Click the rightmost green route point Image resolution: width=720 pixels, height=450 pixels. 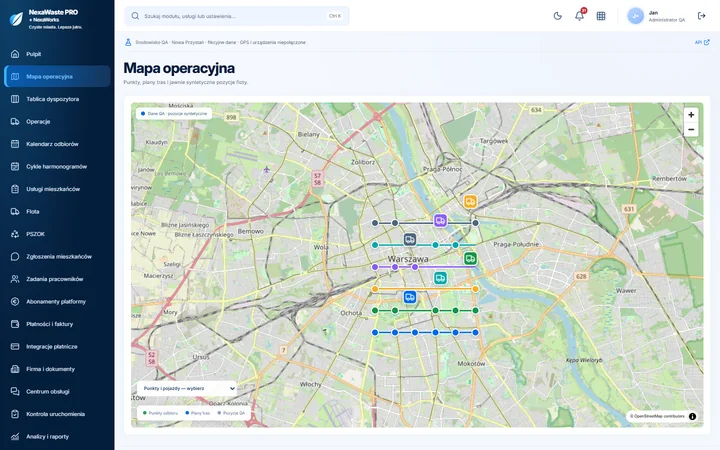pyautogui.click(x=475, y=311)
